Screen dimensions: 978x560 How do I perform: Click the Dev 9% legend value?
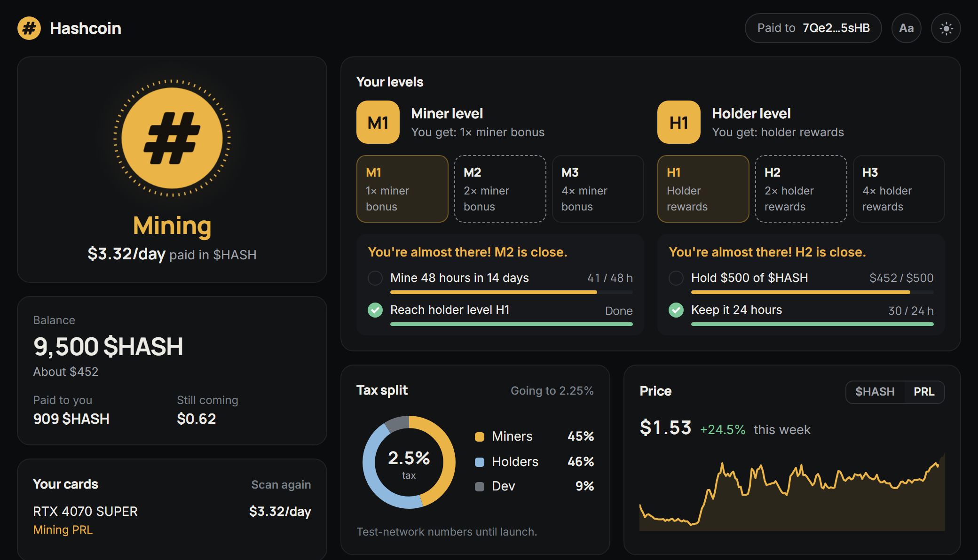tap(584, 486)
